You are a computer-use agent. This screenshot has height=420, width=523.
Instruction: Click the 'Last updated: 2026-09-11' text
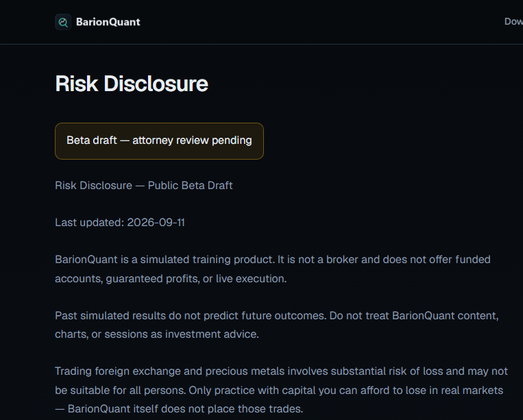(120, 223)
